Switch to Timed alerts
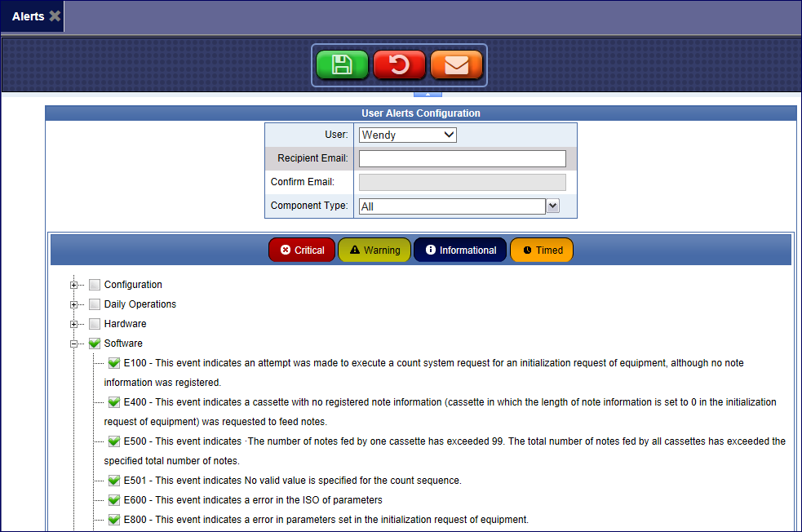Screen dimensions: 802x532 542,250
